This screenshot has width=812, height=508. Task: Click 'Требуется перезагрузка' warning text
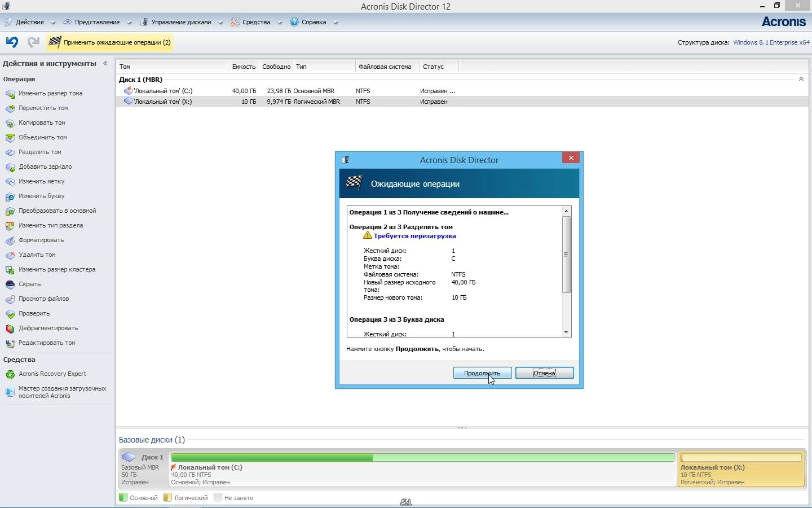pos(414,236)
